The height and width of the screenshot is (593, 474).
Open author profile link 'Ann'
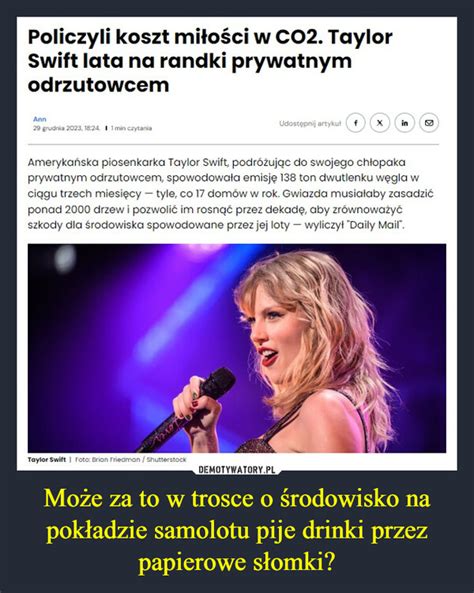tap(40, 119)
